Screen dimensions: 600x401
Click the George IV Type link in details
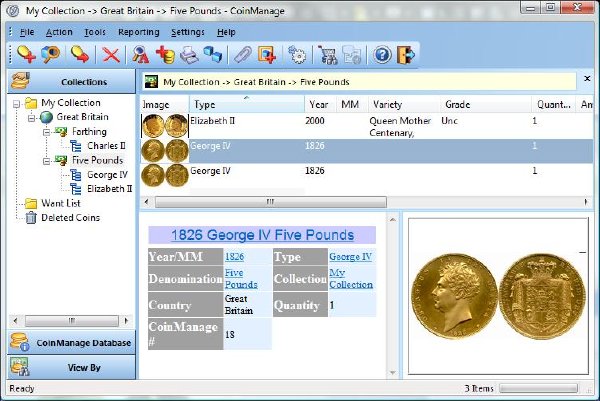(x=351, y=257)
